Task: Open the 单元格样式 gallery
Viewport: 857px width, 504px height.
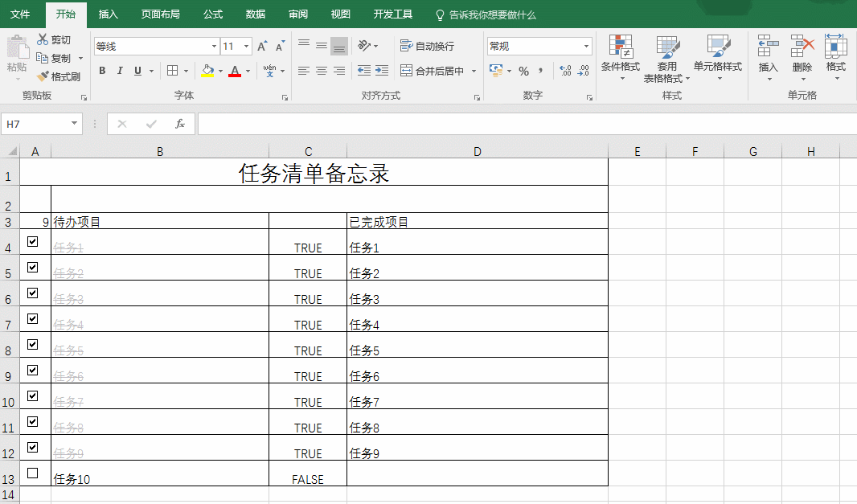Action: [x=718, y=59]
